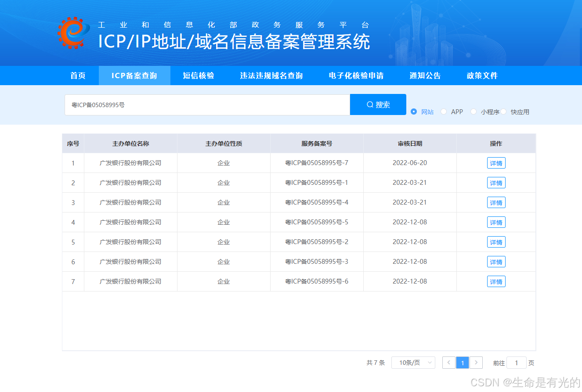Click 详情 for 粤ICP备05058995号-7
Viewport: 582px width, 392px height.
[496, 163]
